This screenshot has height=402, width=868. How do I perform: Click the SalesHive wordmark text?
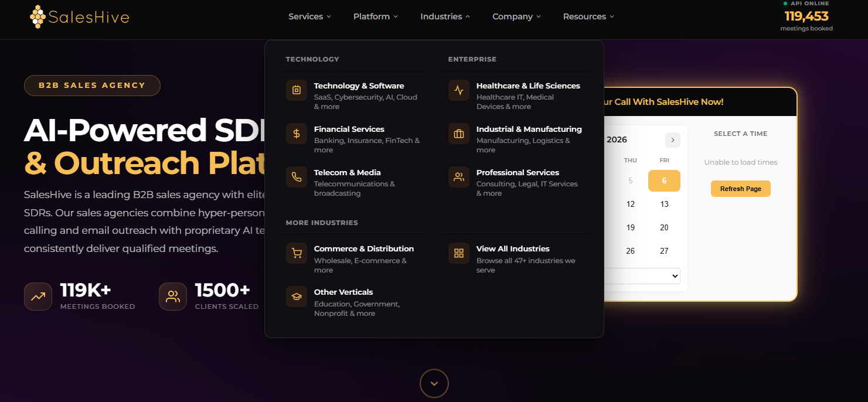pyautogui.click(x=89, y=17)
